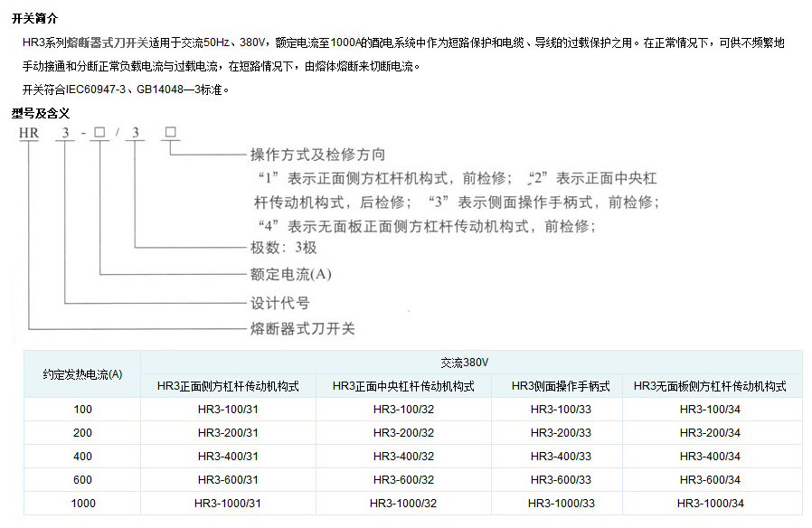
Task: Click the 约定发热电流(A) table header
Action: (82, 374)
